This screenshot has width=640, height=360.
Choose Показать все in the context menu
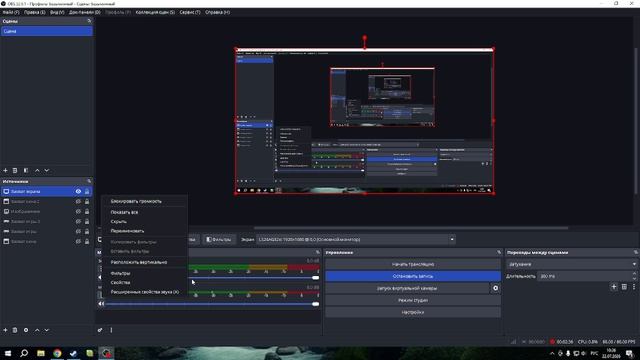pyautogui.click(x=144, y=212)
